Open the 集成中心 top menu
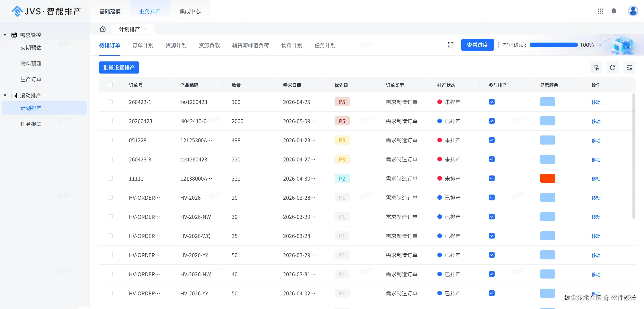The image size is (644, 309). click(x=190, y=11)
